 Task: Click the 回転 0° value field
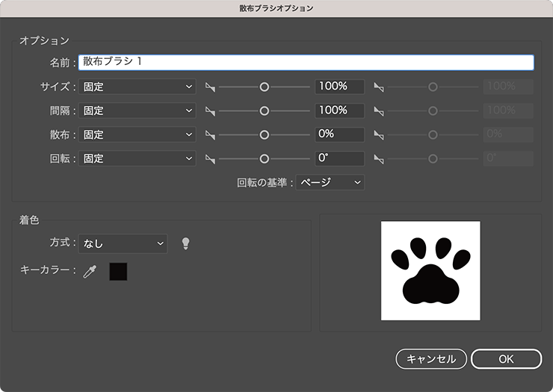pos(339,158)
